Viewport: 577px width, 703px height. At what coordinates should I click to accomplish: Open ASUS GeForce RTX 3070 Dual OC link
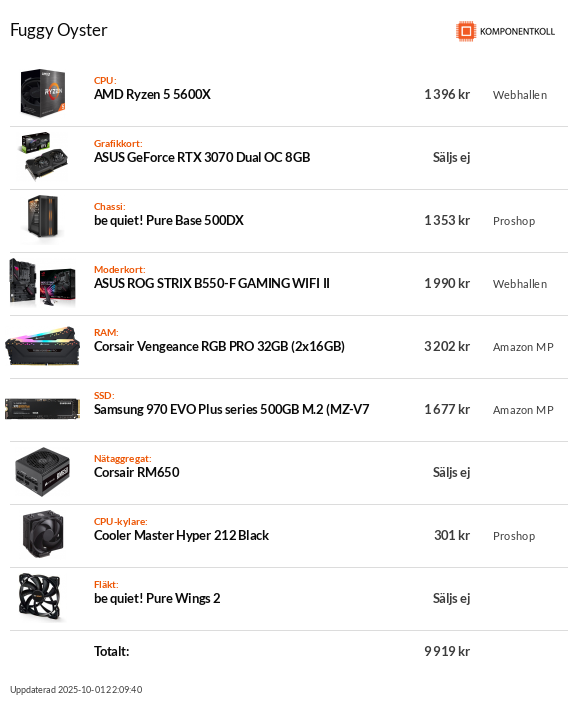point(202,157)
